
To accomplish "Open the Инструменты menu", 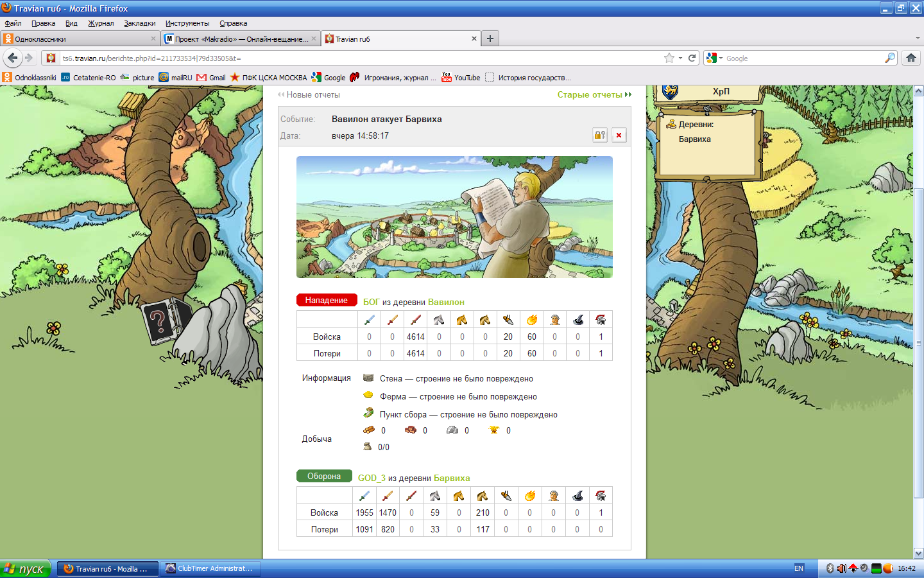I will tap(187, 23).
